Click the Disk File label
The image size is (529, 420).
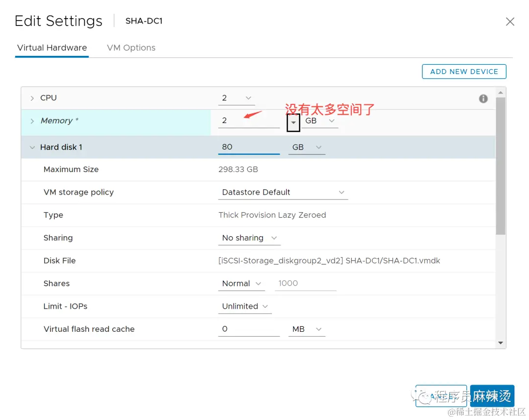59,261
